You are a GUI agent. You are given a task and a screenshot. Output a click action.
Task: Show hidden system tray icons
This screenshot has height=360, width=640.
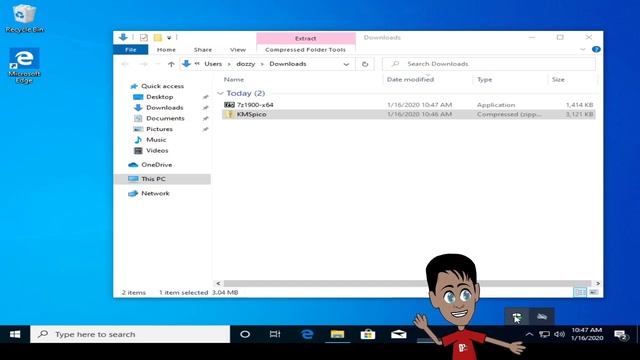(529, 334)
